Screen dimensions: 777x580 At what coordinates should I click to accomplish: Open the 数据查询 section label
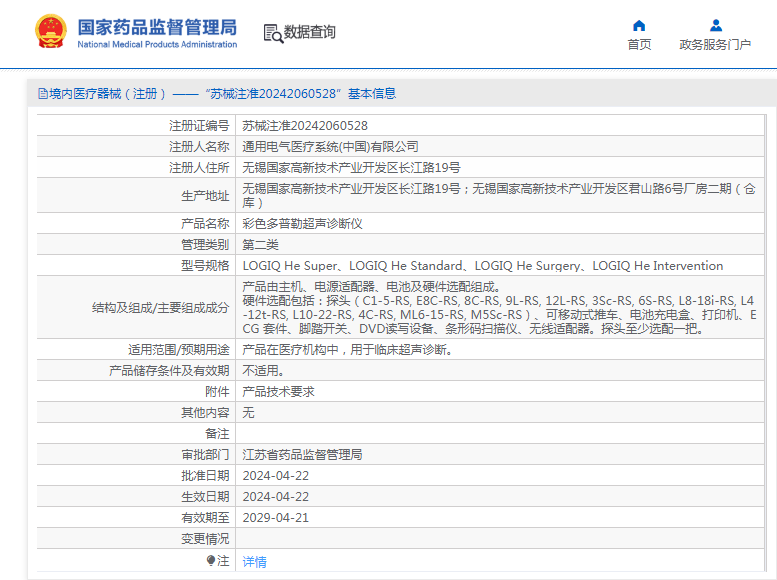(310, 32)
